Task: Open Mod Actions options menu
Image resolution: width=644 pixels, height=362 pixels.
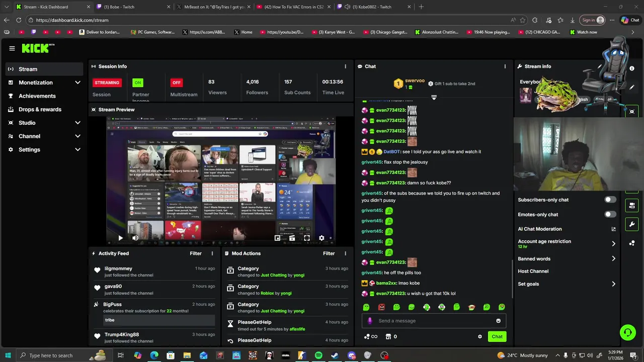Action: (345, 253)
